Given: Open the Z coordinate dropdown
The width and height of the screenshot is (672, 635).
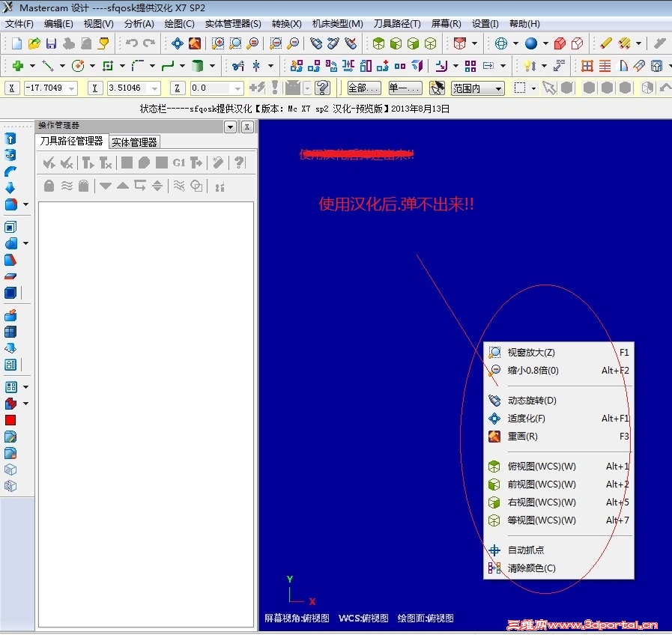Looking at the screenshot, I should (237, 88).
